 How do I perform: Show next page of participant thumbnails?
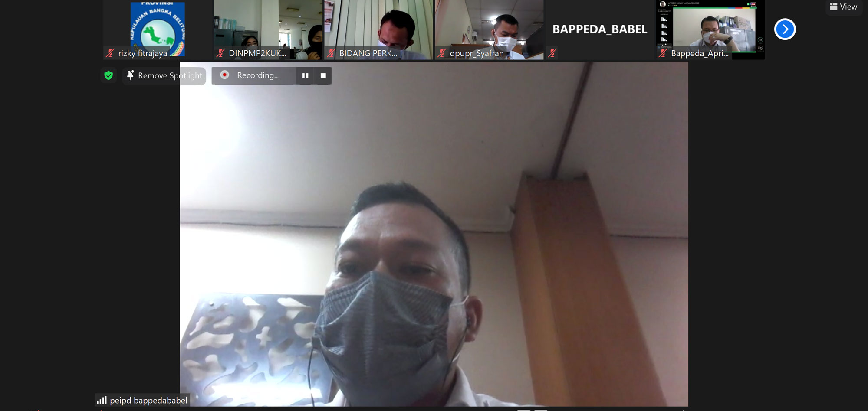(785, 29)
